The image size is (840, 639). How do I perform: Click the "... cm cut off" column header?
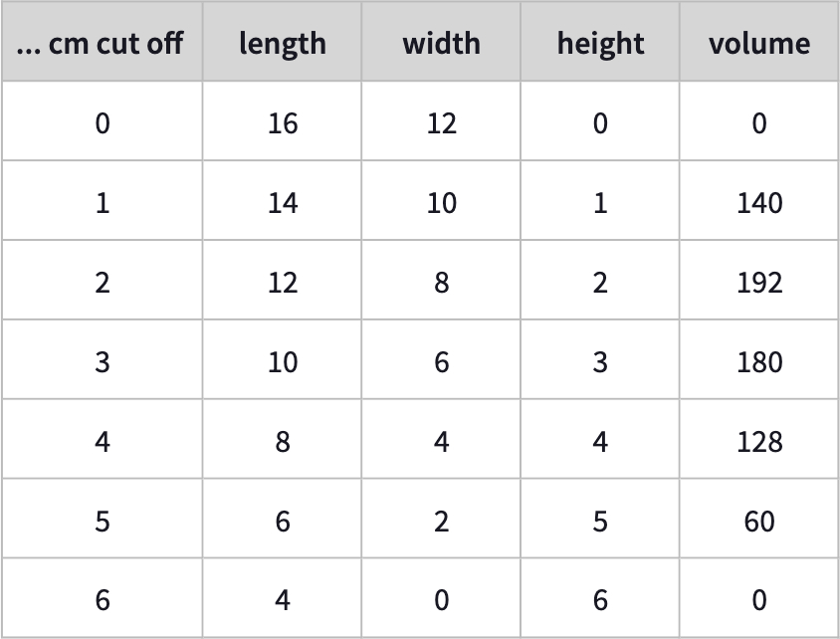click(102, 44)
